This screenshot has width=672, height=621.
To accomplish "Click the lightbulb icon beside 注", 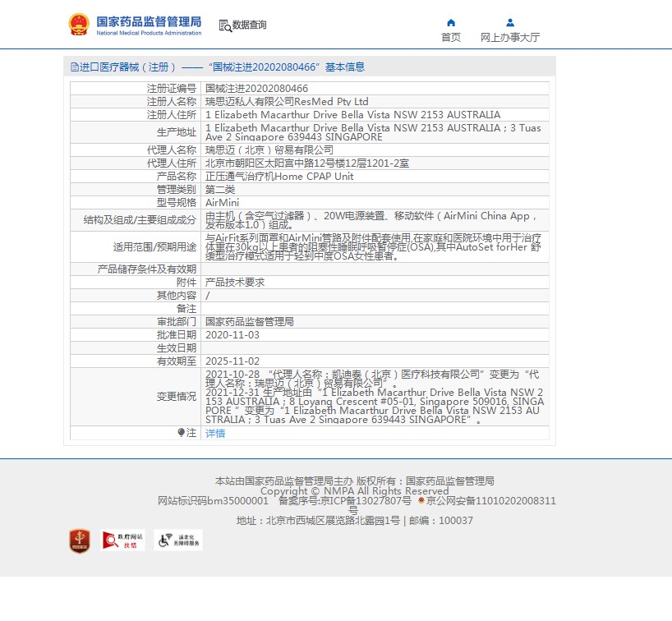I will [182, 432].
